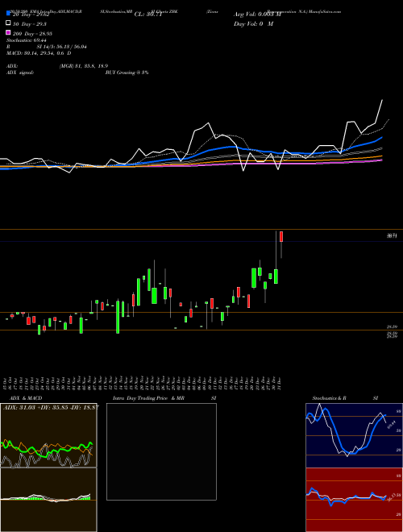The height and width of the screenshot is (532, 403).
Task: Select the '50 Day - 29.3' legend text
Action: 30,24
